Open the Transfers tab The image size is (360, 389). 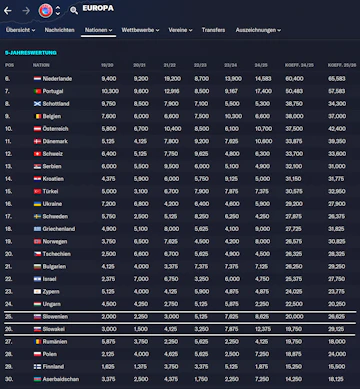tap(213, 30)
